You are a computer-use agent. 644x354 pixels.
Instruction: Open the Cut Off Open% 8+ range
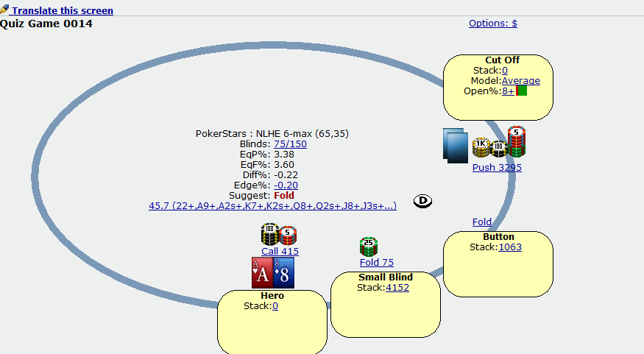(x=508, y=91)
